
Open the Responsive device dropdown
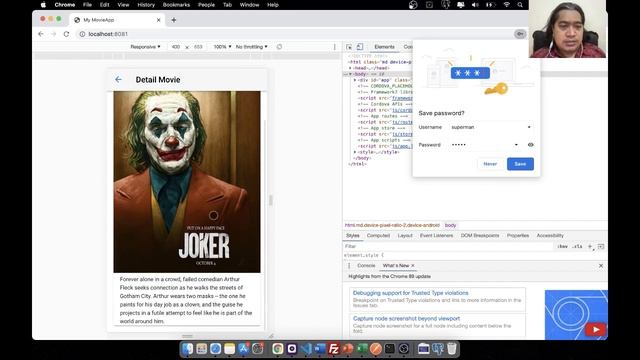click(x=145, y=47)
